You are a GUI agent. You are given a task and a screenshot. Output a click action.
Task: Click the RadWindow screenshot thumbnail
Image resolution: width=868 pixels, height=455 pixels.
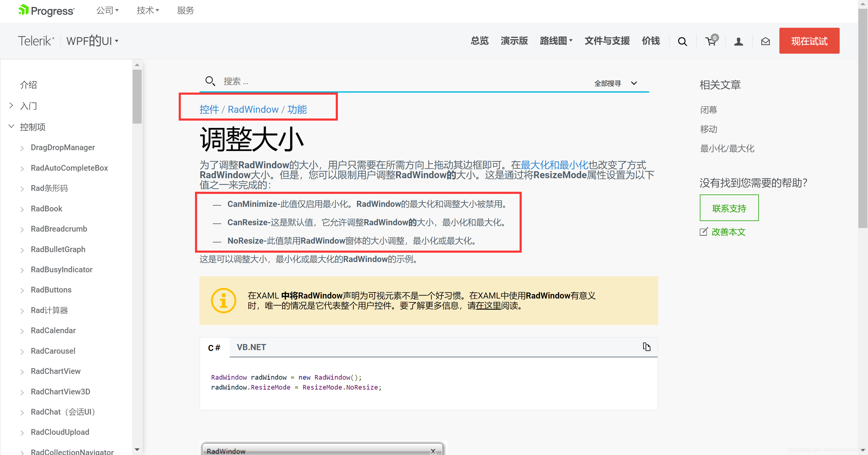coord(323,448)
